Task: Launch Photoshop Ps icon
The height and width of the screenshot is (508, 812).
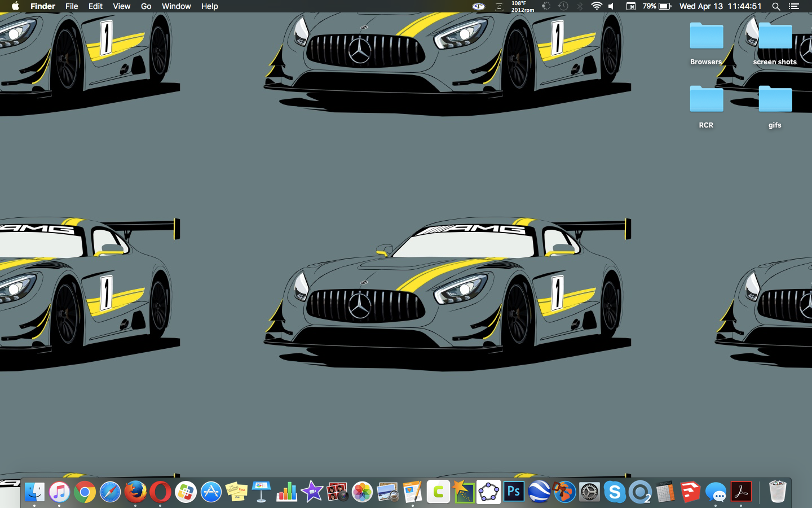Action: pos(514,492)
